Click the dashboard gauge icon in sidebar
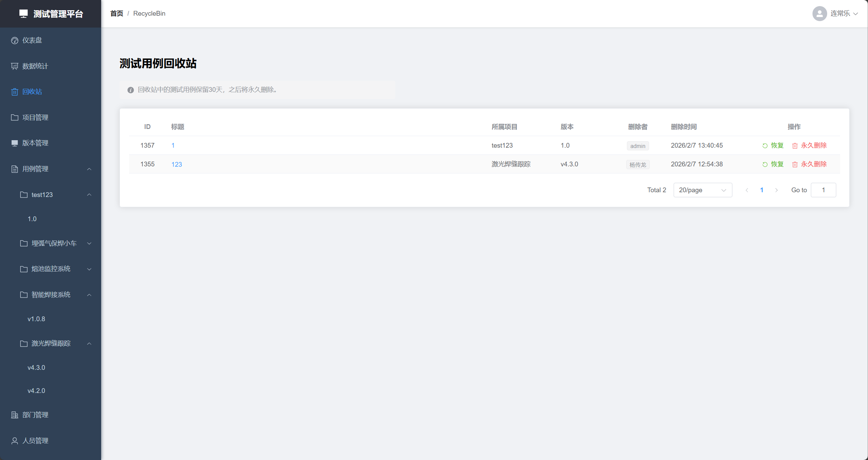The width and height of the screenshot is (868, 460). coord(15,40)
